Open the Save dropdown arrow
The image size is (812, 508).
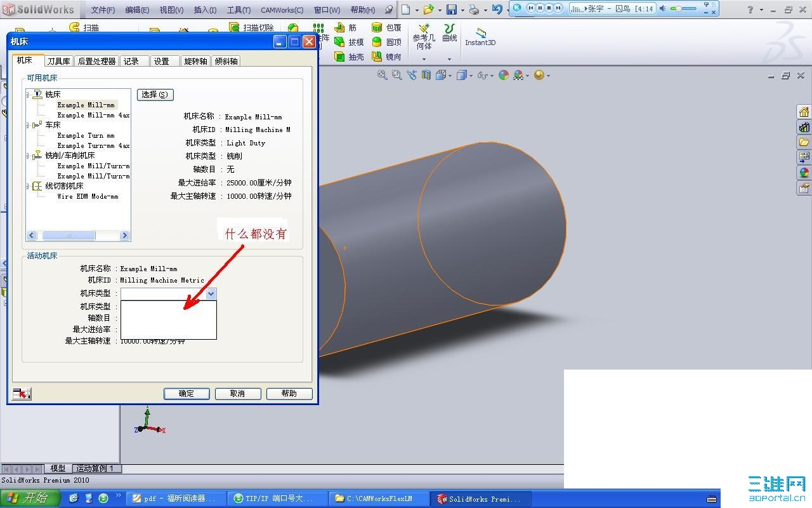(x=462, y=10)
